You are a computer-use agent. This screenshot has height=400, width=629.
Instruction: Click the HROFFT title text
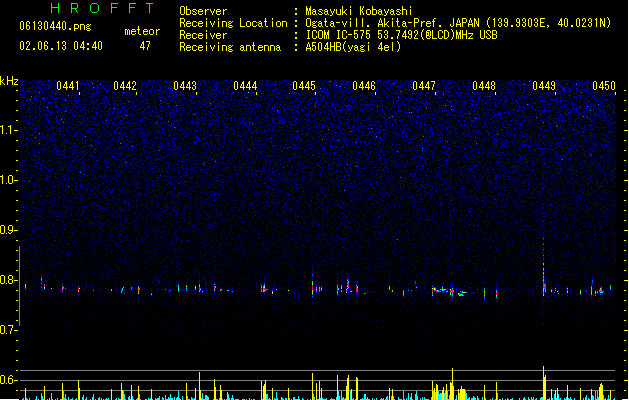[102, 8]
